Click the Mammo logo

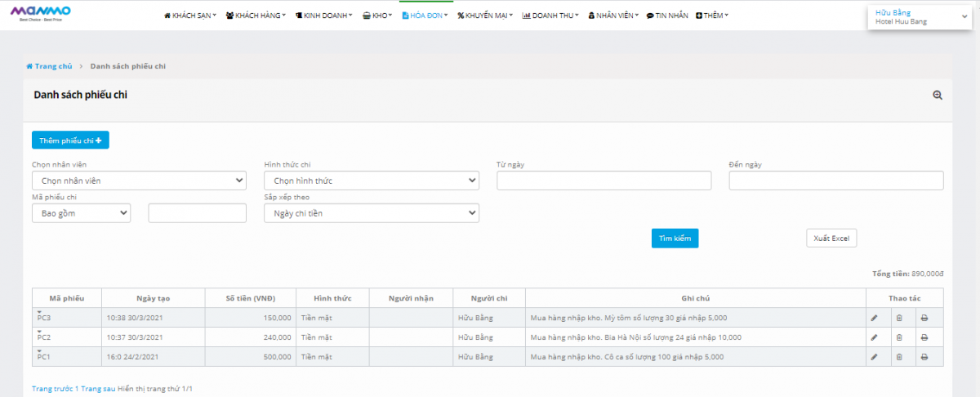40,12
